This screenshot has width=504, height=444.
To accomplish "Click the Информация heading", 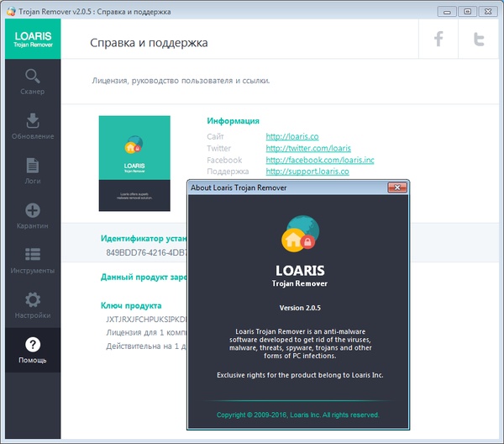I will [233, 121].
